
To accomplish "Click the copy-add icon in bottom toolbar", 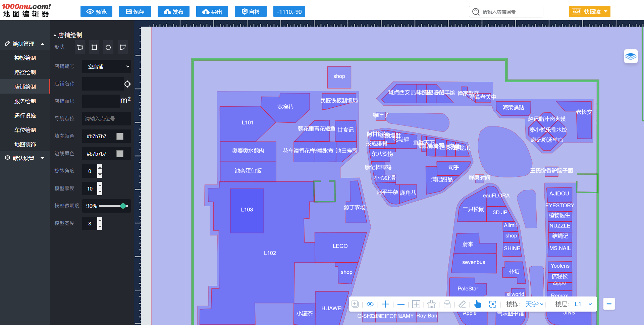I will 355,304.
